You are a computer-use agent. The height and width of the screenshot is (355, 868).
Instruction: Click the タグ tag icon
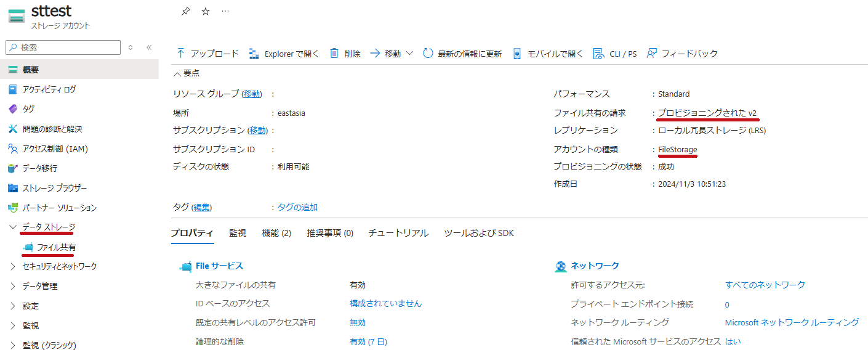pos(13,109)
